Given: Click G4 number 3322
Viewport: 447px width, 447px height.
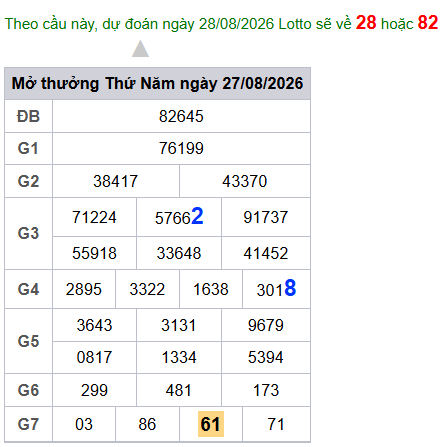Looking at the screenshot, I should pyautogui.click(x=147, y=289).
